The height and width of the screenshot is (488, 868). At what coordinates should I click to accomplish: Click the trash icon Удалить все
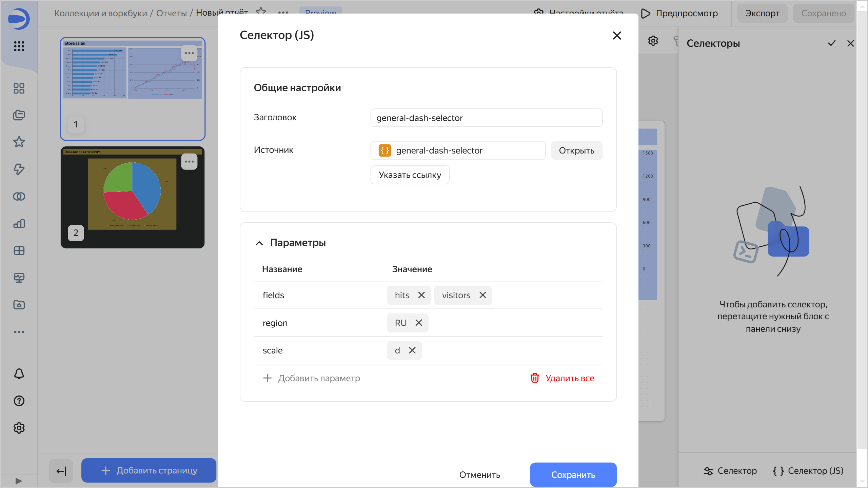pos(535,378)
